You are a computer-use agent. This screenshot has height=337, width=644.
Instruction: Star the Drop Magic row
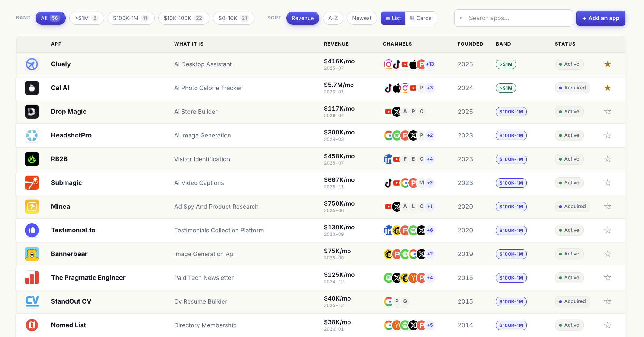pos(608,112)
